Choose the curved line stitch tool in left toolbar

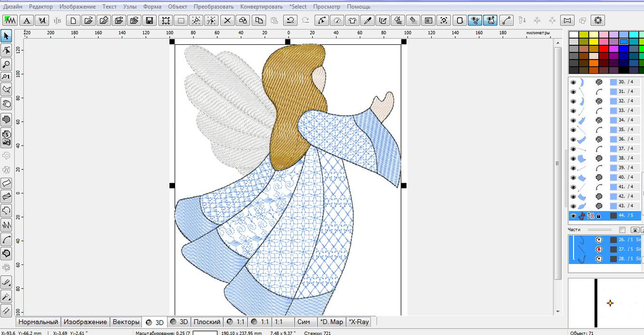(7, 239)
